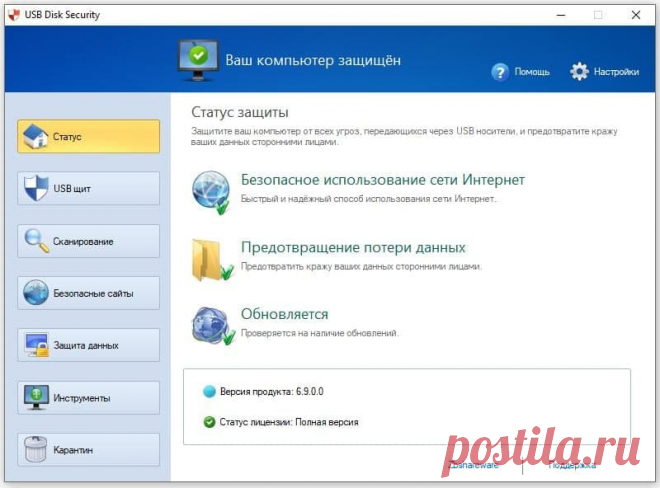
Task: Open Предотвращение потери данных heading
Action: 353,247
